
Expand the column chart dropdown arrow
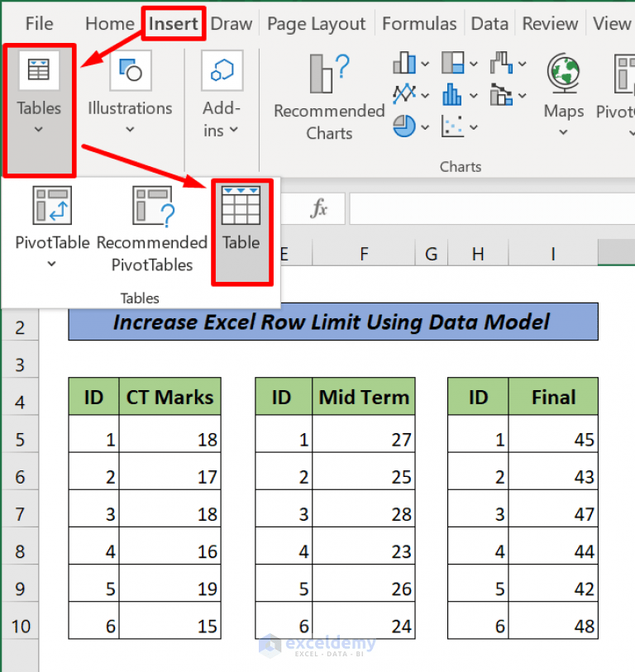pyautogui.click(x=425, y=64)
